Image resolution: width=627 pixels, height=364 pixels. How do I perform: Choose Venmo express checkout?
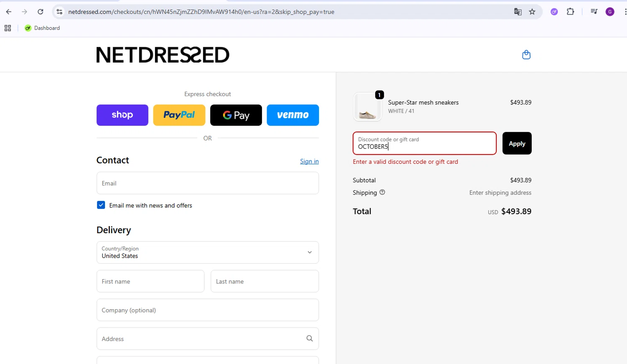[293, 115]
